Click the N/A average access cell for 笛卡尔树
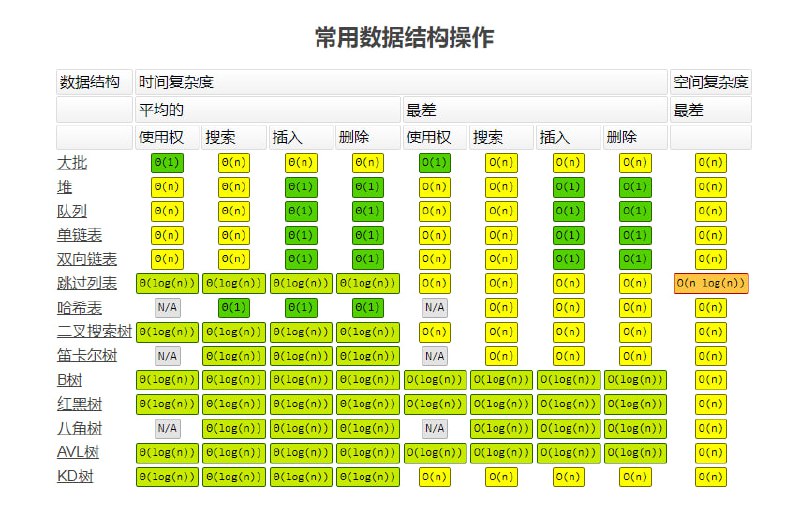800x515 pixels. [167, 356]
